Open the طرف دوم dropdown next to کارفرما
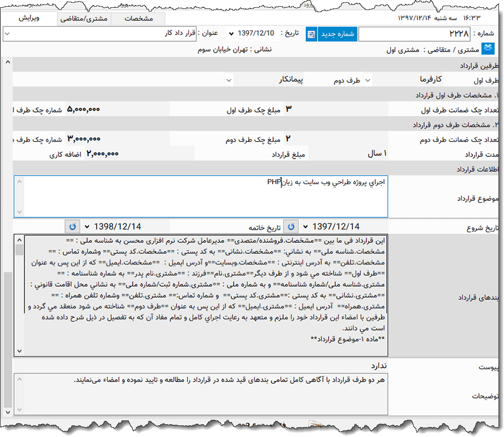The width and height of the screenshot is (504, 437). (366, 80)
